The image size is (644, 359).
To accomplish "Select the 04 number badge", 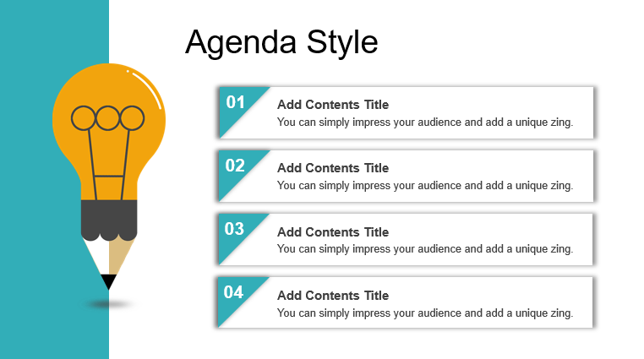I will pos(233,293).
